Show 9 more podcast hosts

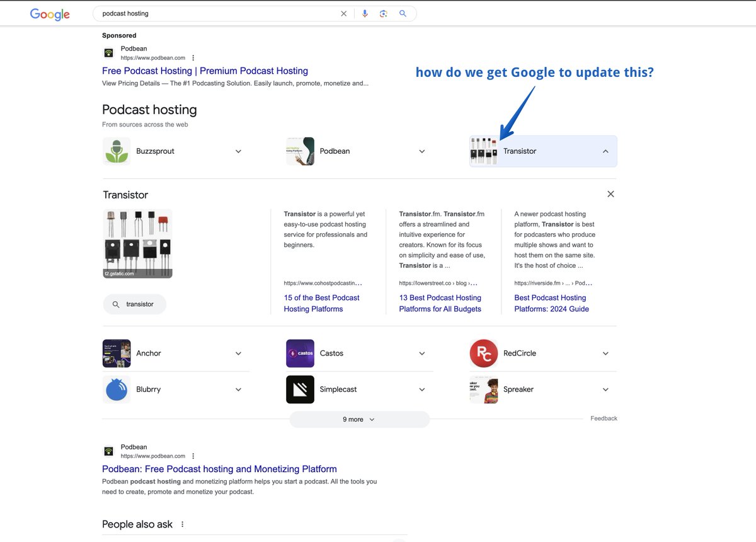pyautogui.click(x=359, y=420)
